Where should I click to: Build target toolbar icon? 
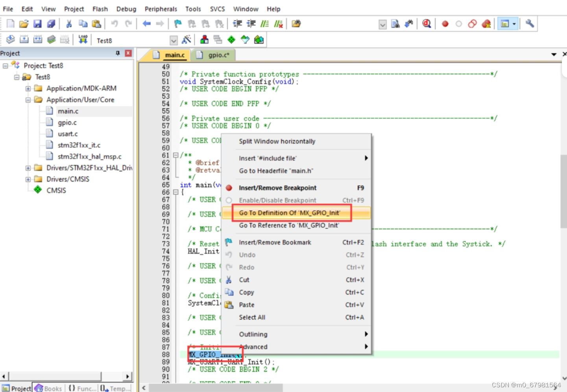coord(24,39)
